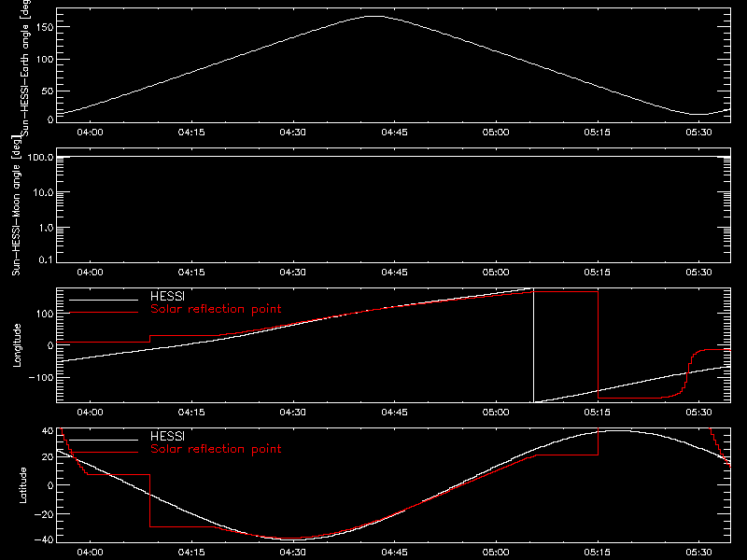The height and width of the screenshot is (560, 747).
Task: Click 04:00 time label under Earth angle plot
Action: coord(90,132)
